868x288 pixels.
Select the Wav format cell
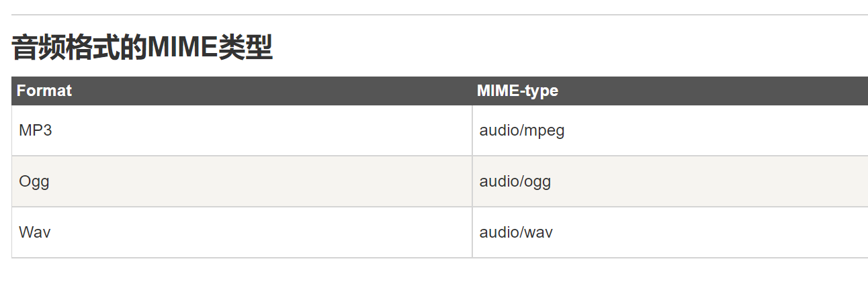(242, 232)
